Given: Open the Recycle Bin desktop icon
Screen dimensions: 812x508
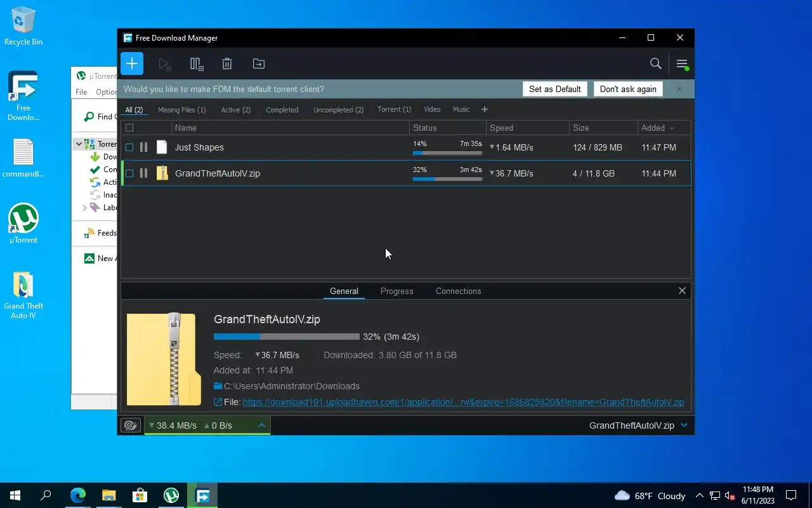Looking at the screenshot, I should 23,26.
